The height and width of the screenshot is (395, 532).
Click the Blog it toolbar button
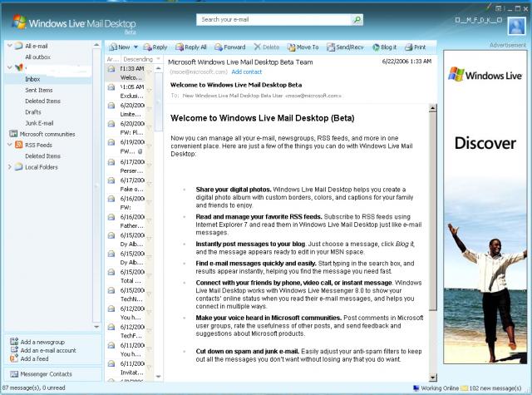coord(384,47)
